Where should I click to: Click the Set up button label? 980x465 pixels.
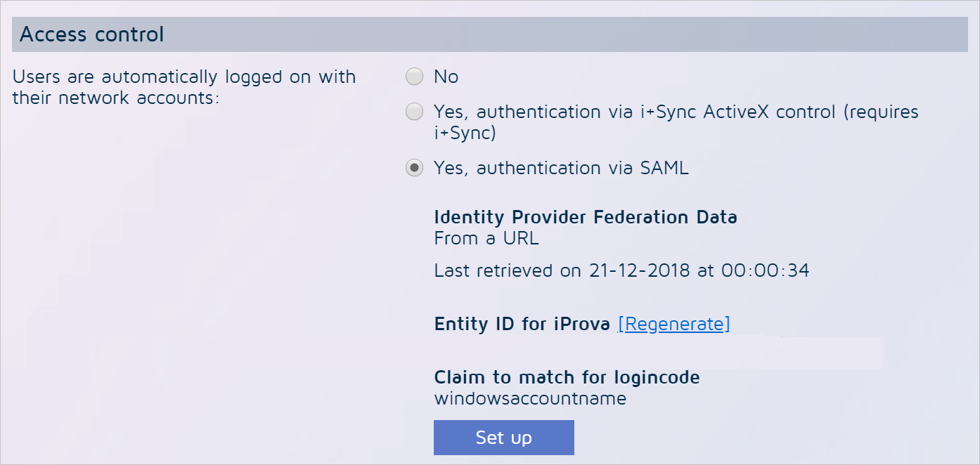tap(504, 437)
